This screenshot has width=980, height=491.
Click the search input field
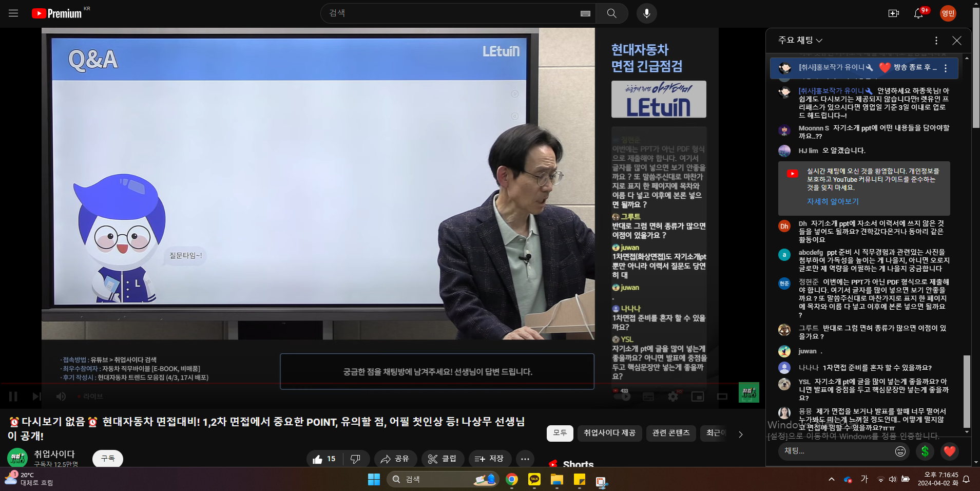452,13
